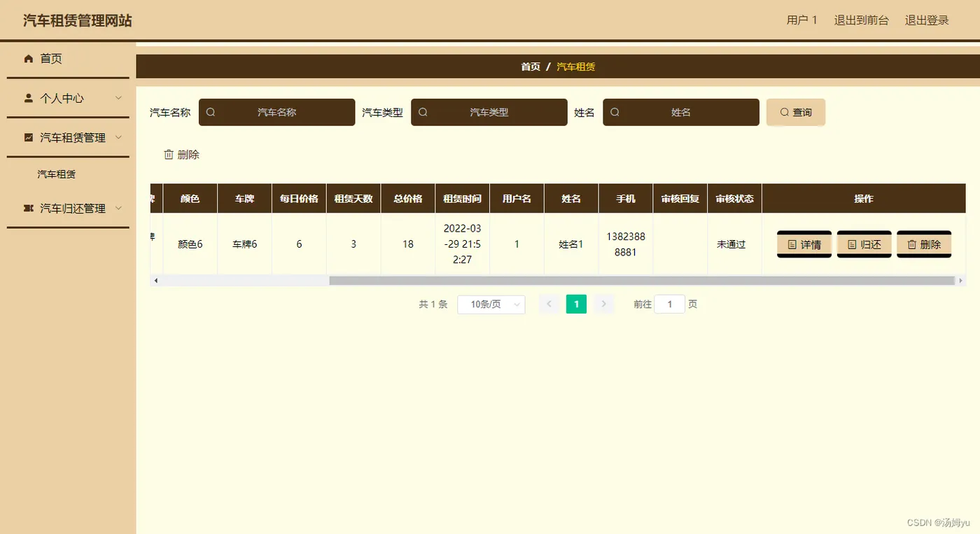Collapse the 汽车租赁管理 menu chevron
This screenshot has width=980, height=534.
(x=118, y=137)
